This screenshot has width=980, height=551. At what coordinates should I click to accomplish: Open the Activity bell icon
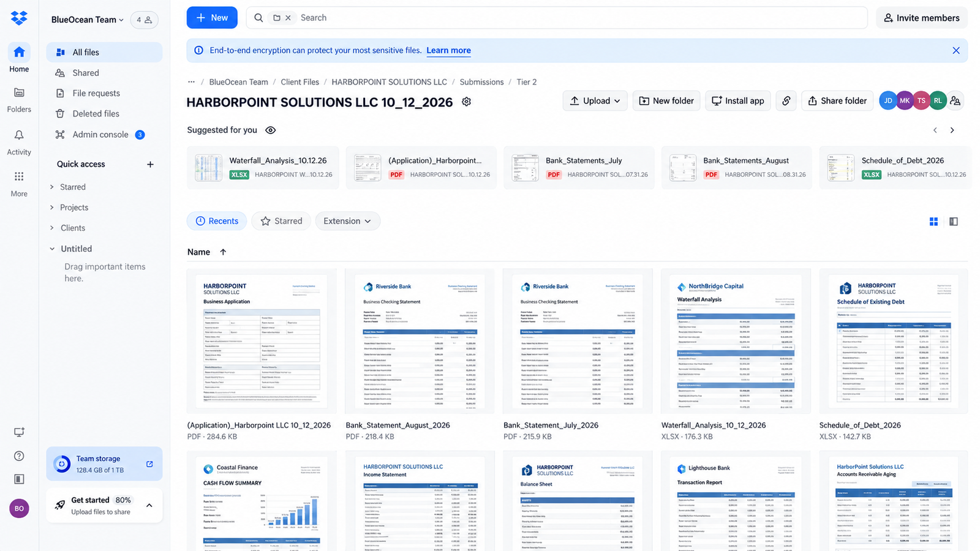click(x=19, y=142)
